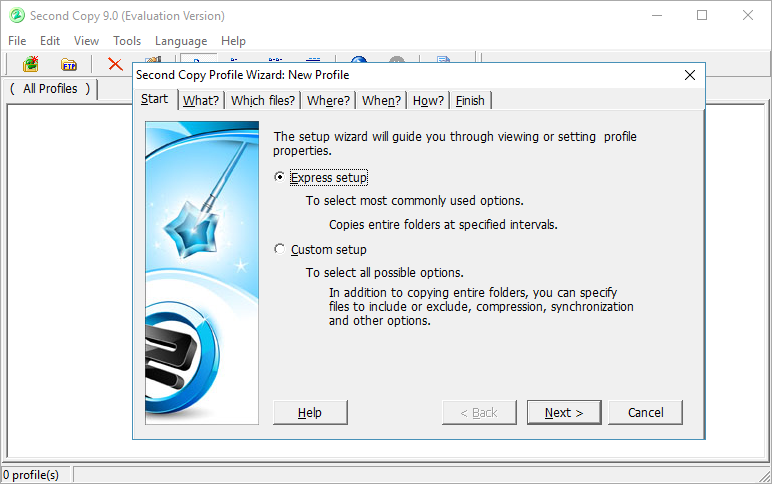Click the Cancel button
This screenshot has height=484, width=772.
pyautogui.click(x=645, y=413)
